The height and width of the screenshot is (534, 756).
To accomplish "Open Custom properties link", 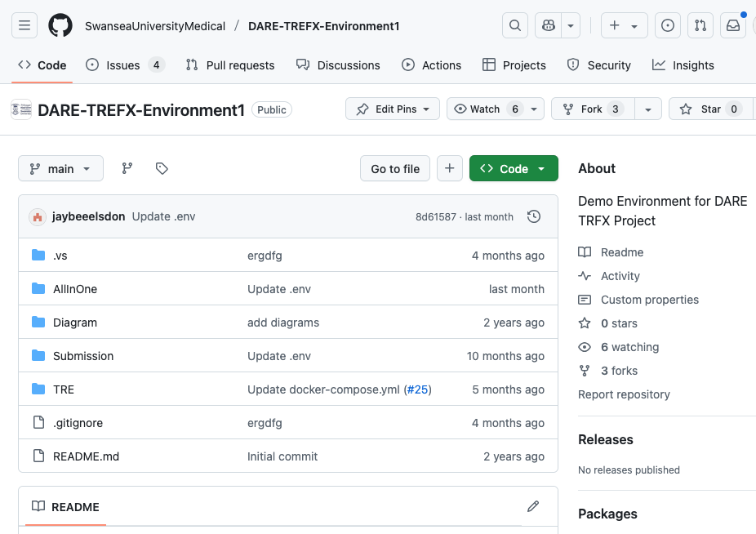I will pyautogui.click(x=638, y=300).
